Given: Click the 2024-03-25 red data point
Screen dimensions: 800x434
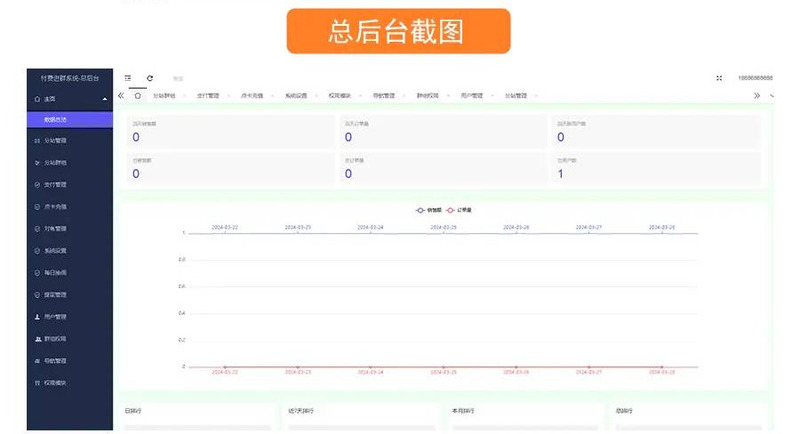Looking at the screenshot, I should 443,367.
